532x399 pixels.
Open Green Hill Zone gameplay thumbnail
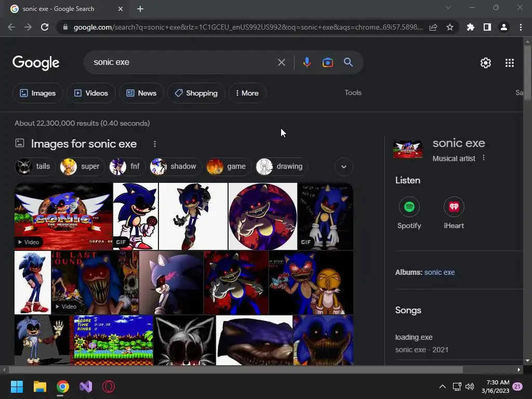pos(113,340)
